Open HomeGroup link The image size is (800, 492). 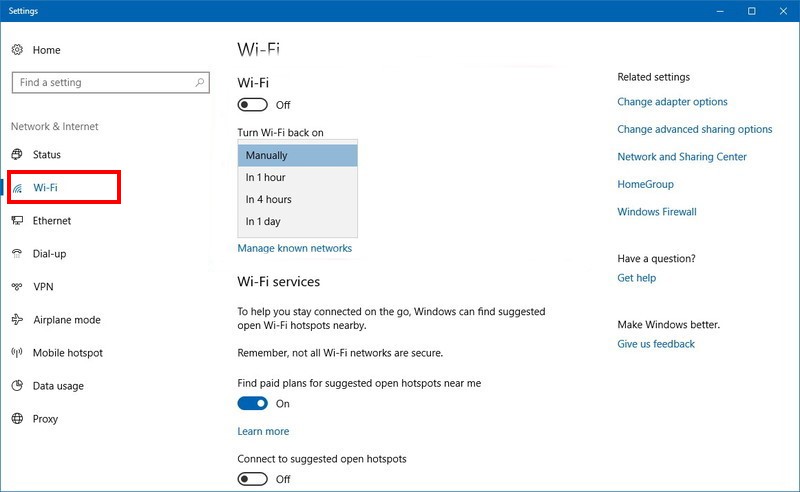click(x=645, y=184)
